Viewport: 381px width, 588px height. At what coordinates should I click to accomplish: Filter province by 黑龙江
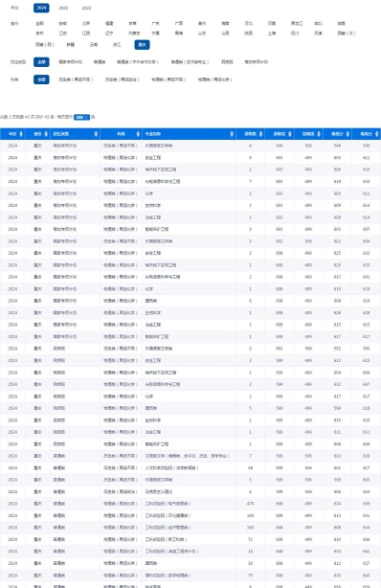tap(297, 23)
